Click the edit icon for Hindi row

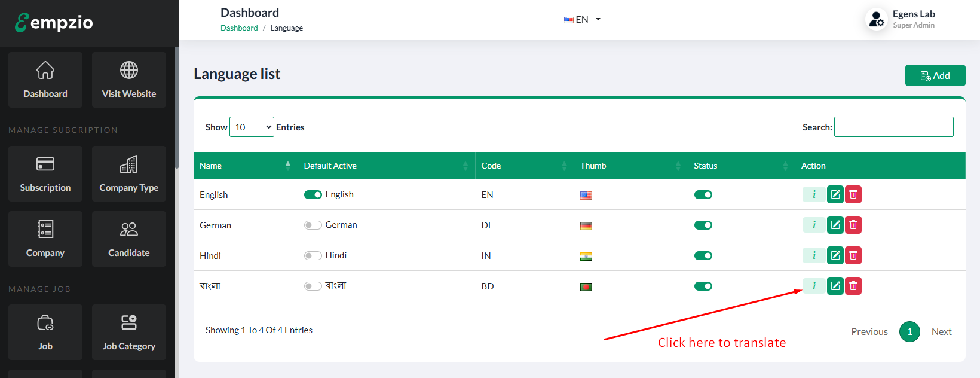point(835,255)
